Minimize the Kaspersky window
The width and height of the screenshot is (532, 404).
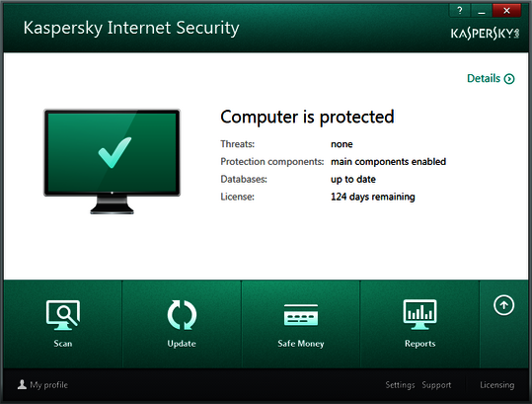coord(481,11)
